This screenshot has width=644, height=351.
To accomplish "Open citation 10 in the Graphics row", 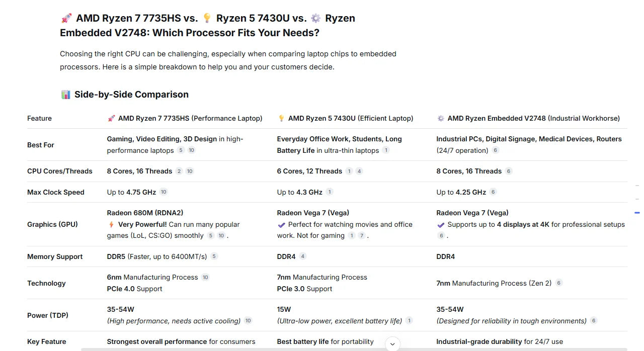I will (221, 235).
